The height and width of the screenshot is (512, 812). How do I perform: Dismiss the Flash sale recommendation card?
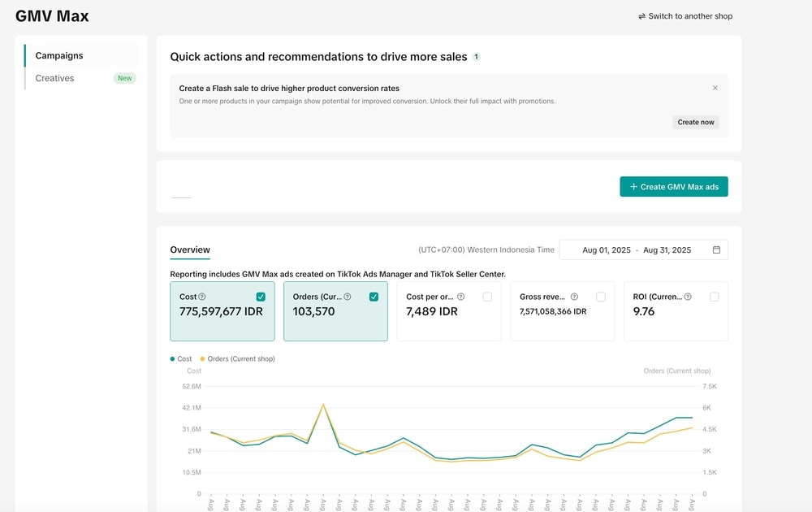point(715,88)
